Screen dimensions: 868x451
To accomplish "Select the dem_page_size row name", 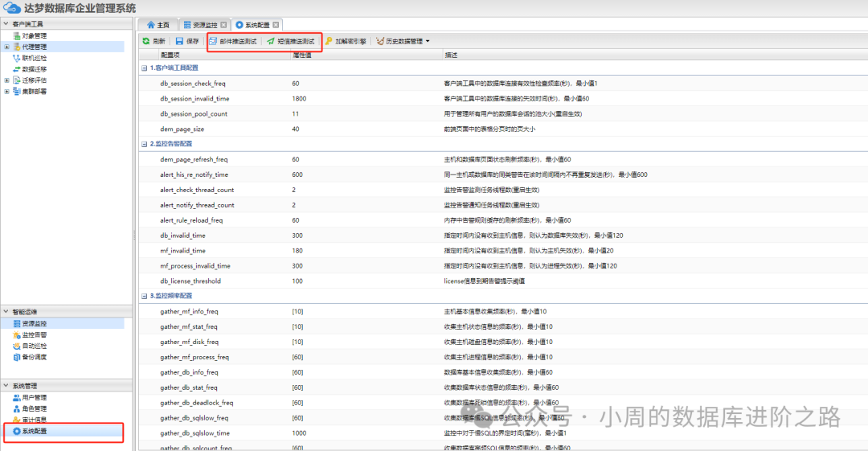I will coord(182,129).
